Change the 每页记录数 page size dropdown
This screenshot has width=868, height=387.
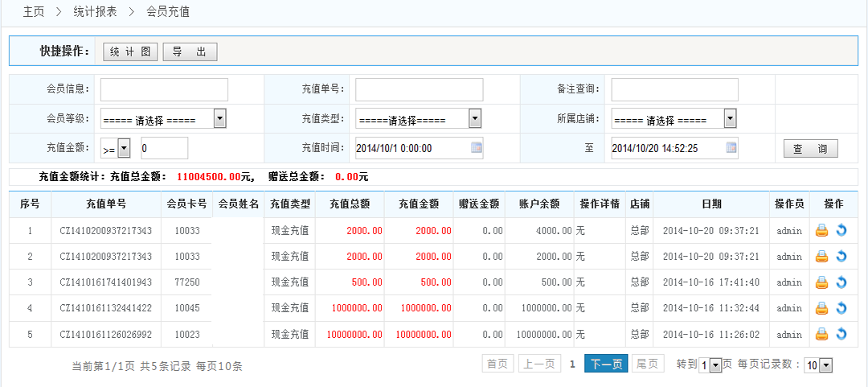click(x=825, y=365)
